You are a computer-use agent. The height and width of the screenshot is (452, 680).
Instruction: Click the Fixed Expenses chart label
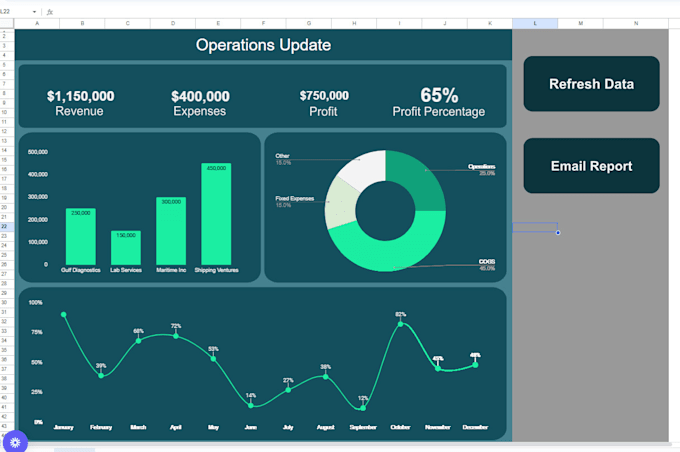coord(294,199)
